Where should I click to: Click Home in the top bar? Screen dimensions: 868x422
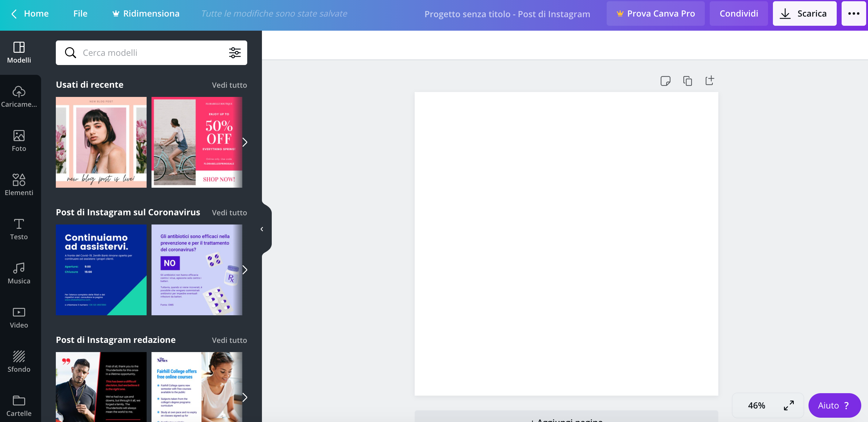point(36,13)
